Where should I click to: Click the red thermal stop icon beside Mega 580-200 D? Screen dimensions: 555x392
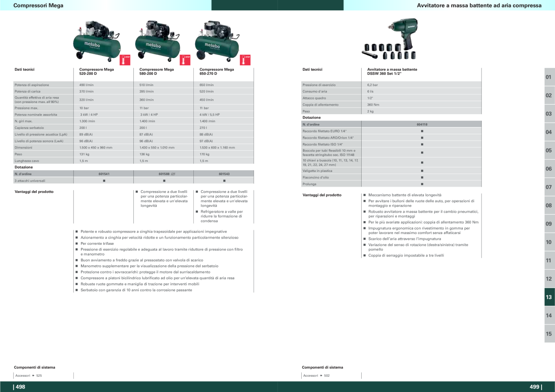pyautogui.click(x=185, y=60)
